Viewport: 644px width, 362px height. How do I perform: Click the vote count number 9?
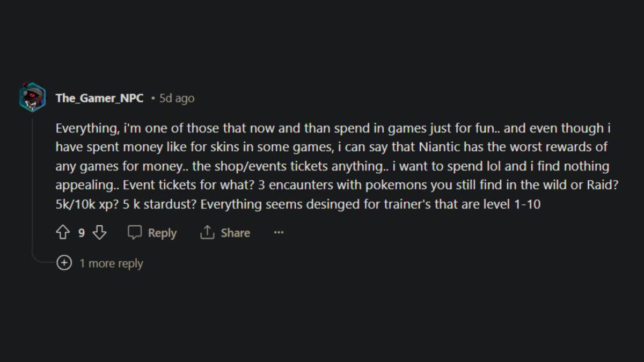click(82, 233)
